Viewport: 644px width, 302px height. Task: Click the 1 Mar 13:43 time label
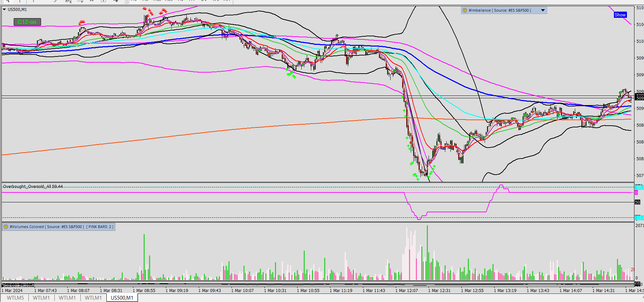tap(538, 290)
